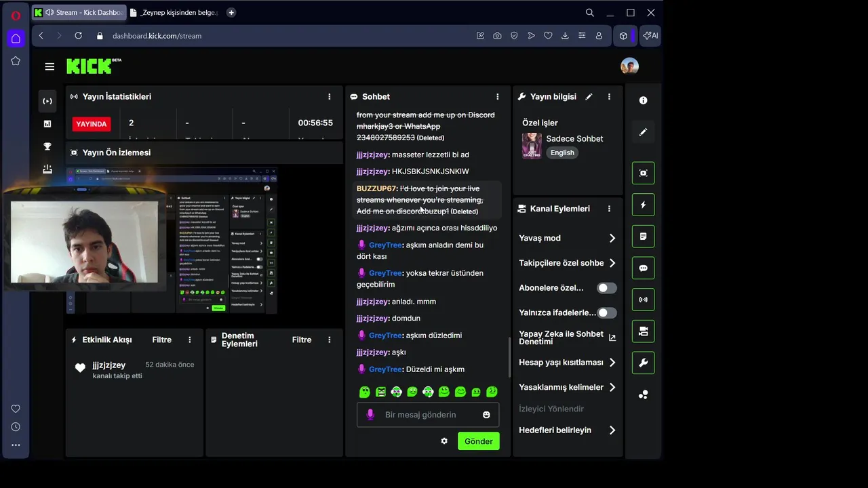Screen dimensions: 868x488
Task: Open the stream broadcast icon in left sidebar
Action: pyautogui.click(x=47, y=101)
